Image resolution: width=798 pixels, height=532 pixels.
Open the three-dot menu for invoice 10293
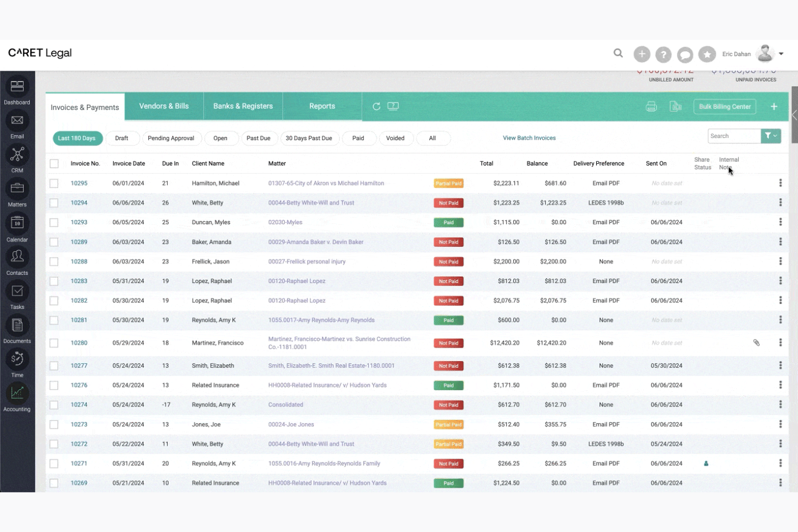click(780, 222)
